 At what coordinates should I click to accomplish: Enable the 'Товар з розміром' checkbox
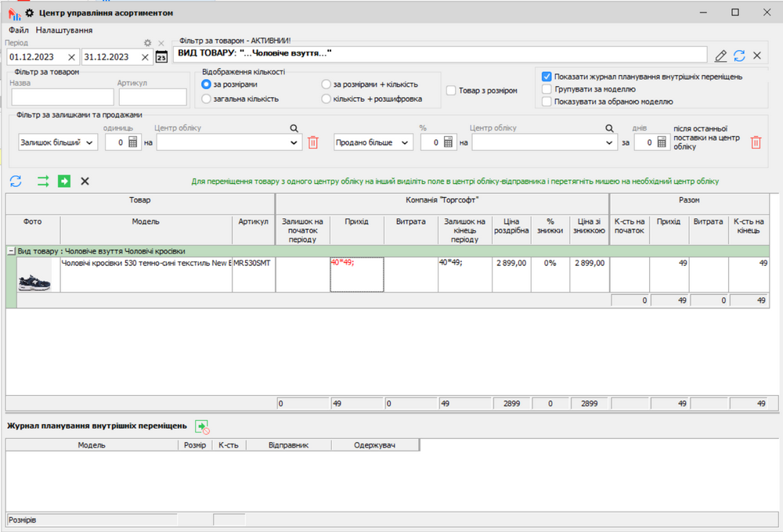point(452,91)
